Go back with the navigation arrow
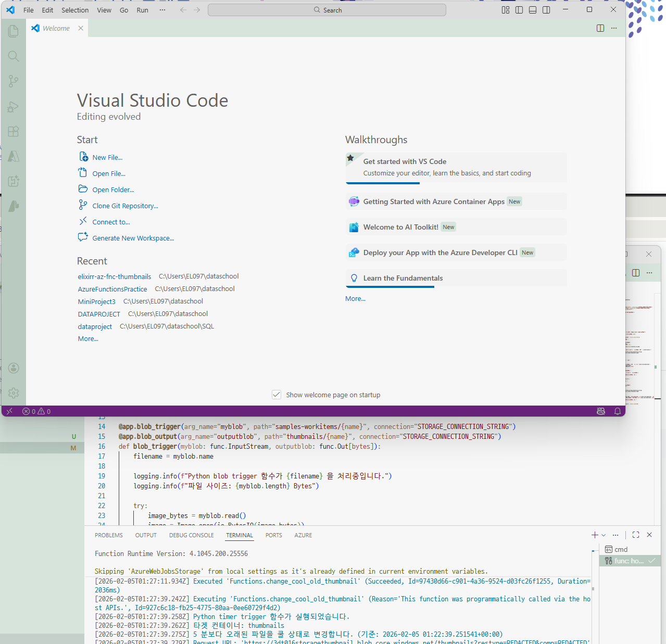The width and height of the screenshot is (666, 644). pyautogui.click(x=183, y=10)
